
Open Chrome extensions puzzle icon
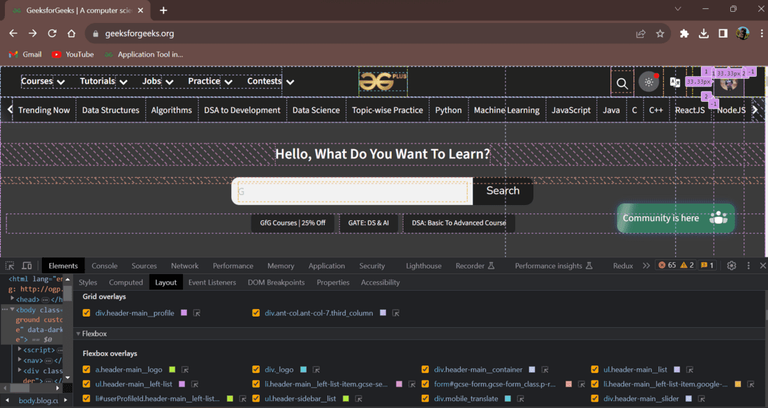click(x=684, y=33)
